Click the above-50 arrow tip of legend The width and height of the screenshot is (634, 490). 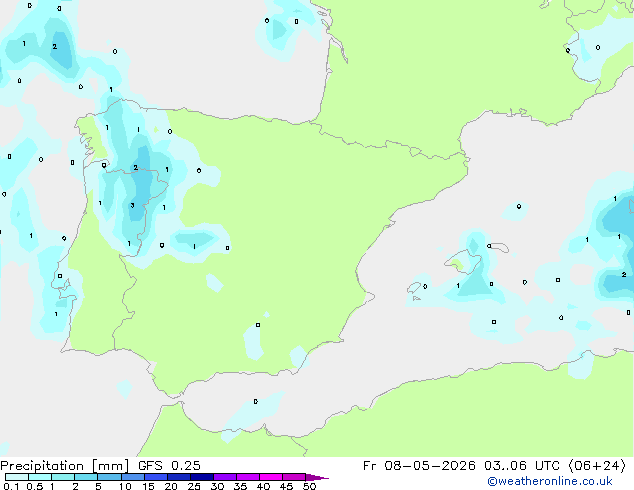(x=317, y=477)
